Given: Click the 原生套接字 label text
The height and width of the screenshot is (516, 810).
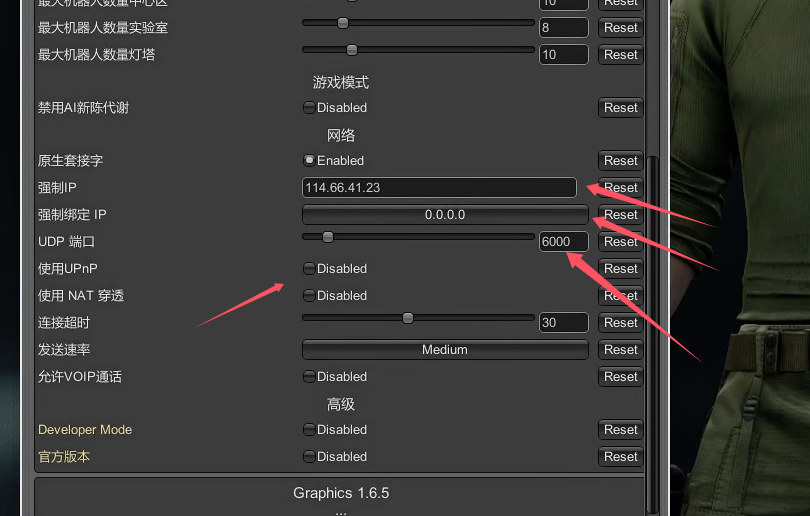Looking at the screenshot, I should (x=70, y=161).
